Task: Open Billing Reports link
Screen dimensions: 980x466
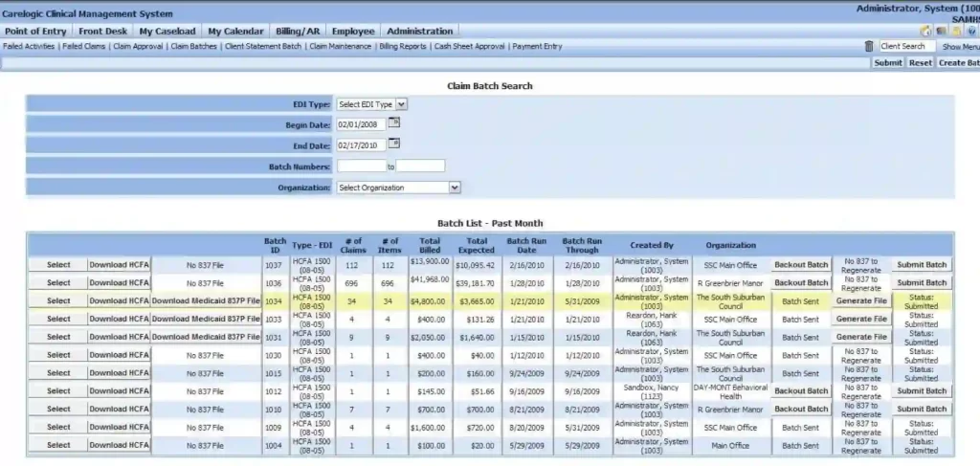Action: pyautogui.click(x=403, y=46)
